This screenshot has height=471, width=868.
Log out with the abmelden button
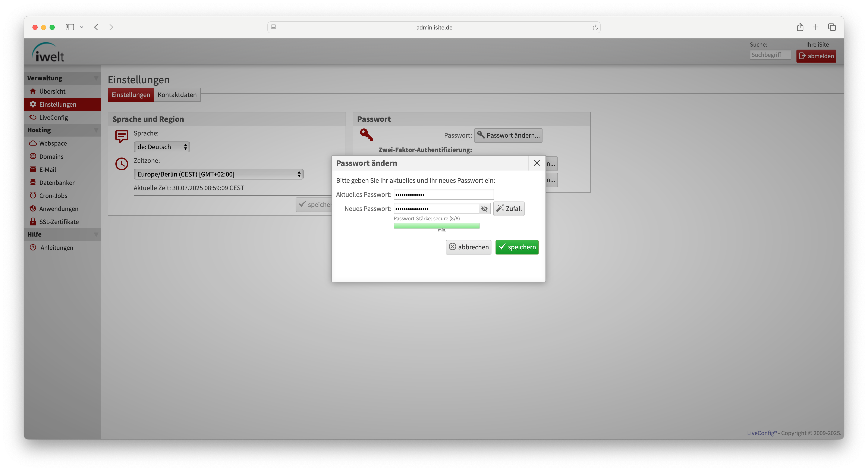pos(816,56)
